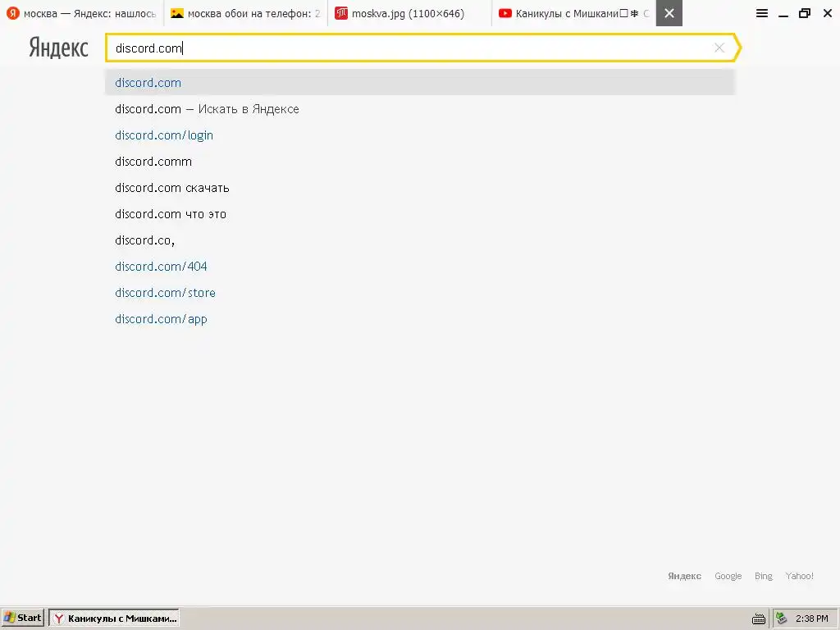The height and width of the screenshot is (630, 840).
Task: Open the Yandex browser hamburger menu
Action: [761, 13]
